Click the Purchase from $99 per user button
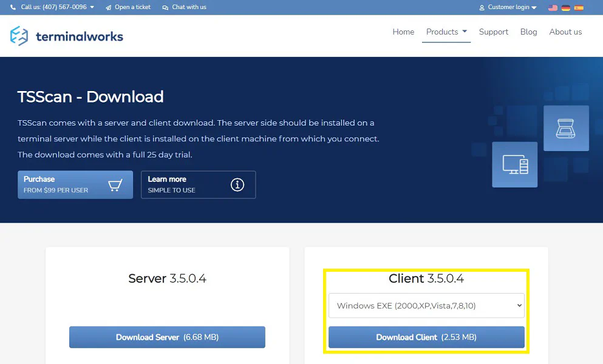This screenshot has width=603, height=364. coord(75,185)
